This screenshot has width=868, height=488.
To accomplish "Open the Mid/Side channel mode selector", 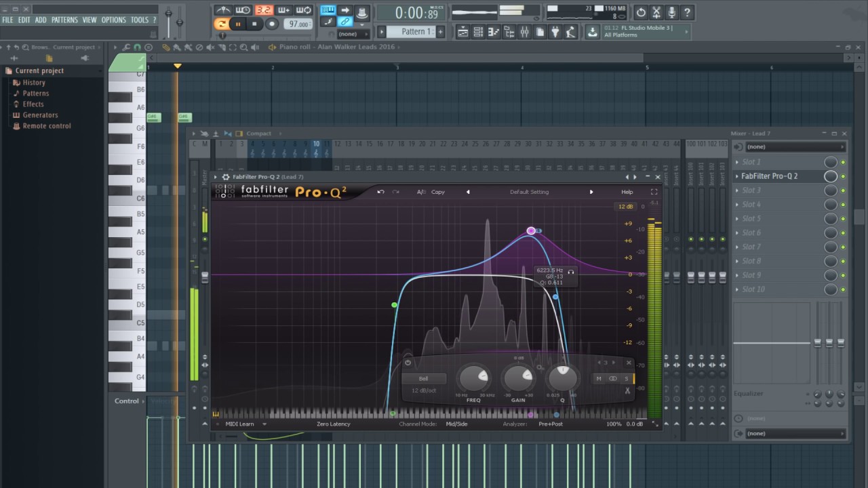I will pyautogui.click(x=456, y=424).
